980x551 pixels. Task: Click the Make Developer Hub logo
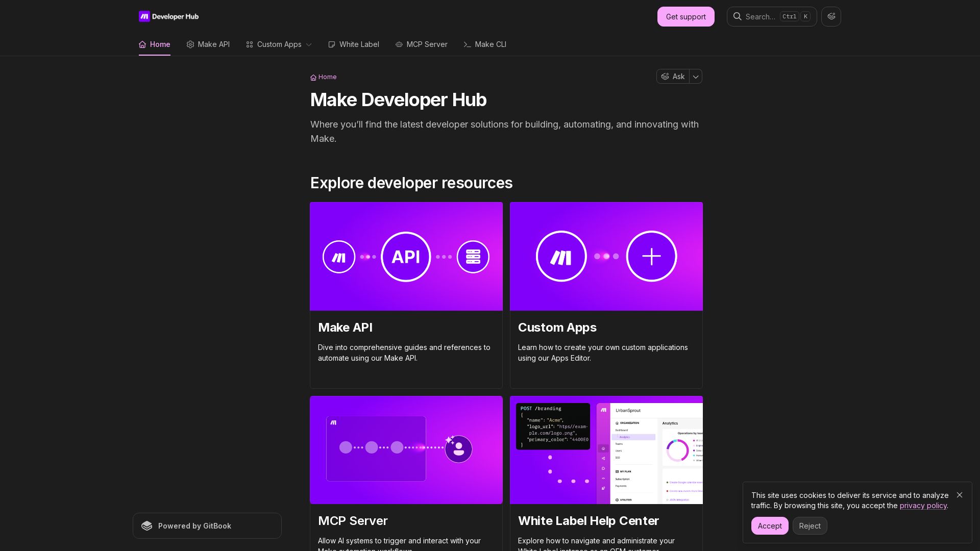(168, 16)
